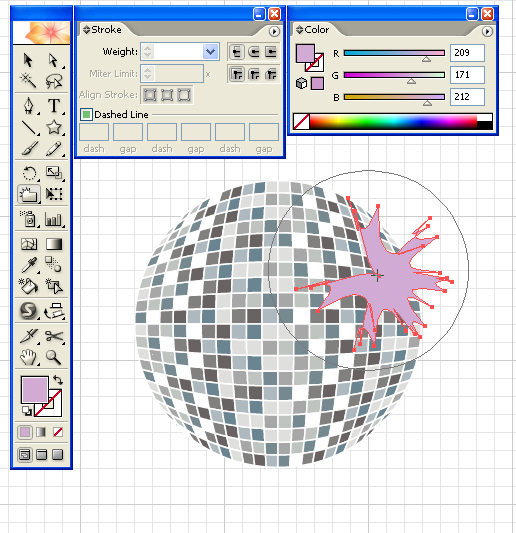This screenshot has width=516, height=533.
Task: Enable the Dashed Line checkbox
Action: point(86,115)
